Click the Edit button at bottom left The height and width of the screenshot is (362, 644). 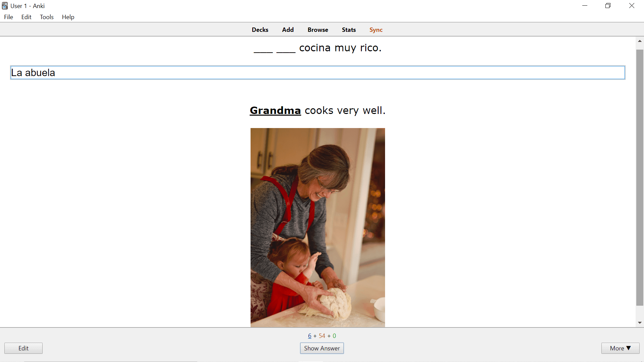coord(23,348)
